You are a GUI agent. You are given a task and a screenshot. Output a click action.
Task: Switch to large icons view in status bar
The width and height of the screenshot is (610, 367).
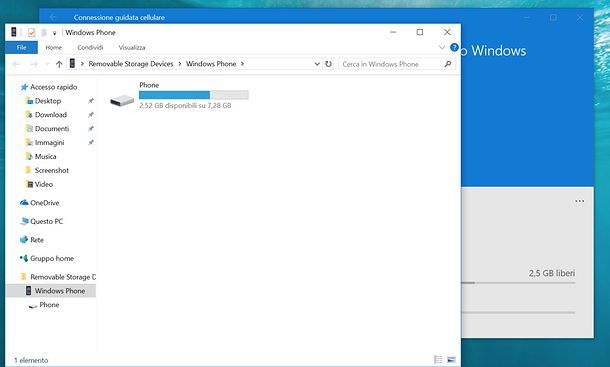click(x=451, y=360)
